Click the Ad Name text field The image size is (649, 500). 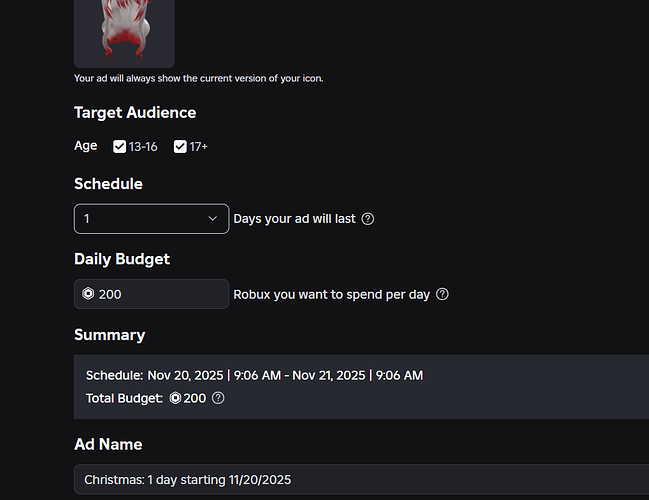coord(361,479)
